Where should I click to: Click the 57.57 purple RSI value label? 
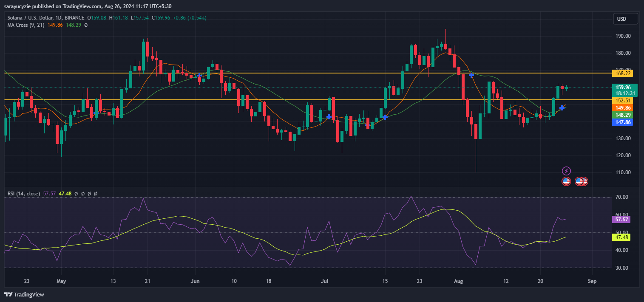tap(622, 219)
